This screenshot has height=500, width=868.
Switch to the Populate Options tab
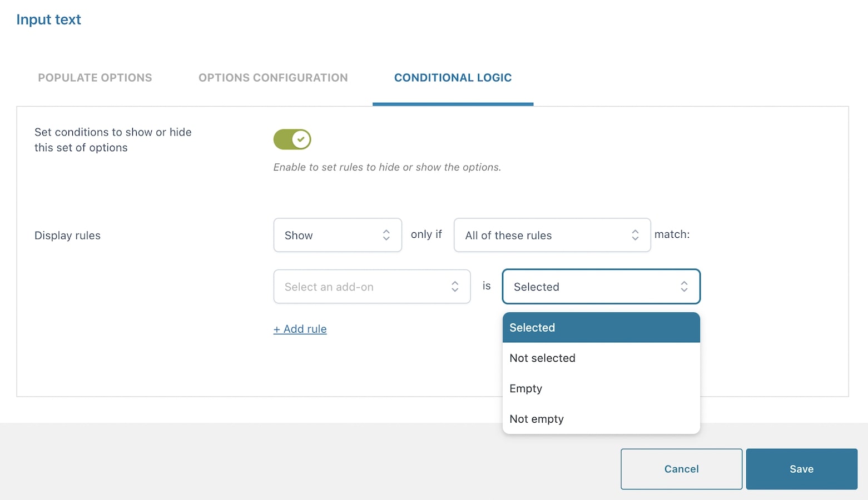[x=95, y=78]
